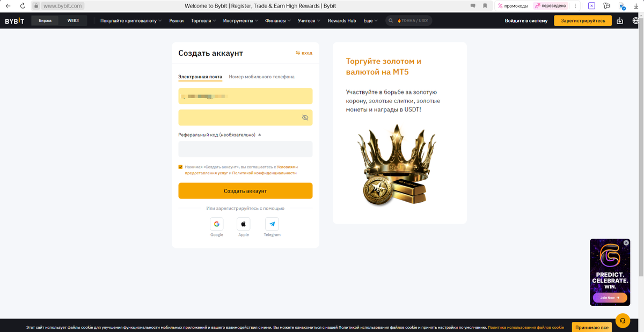Click the Создать аккаунт button
The image size is (644, 332).
pyautogui.click(x=245, y=191)
